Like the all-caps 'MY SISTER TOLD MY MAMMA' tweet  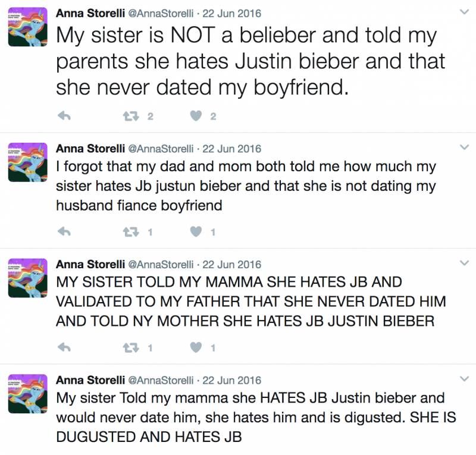click(196, 347)
